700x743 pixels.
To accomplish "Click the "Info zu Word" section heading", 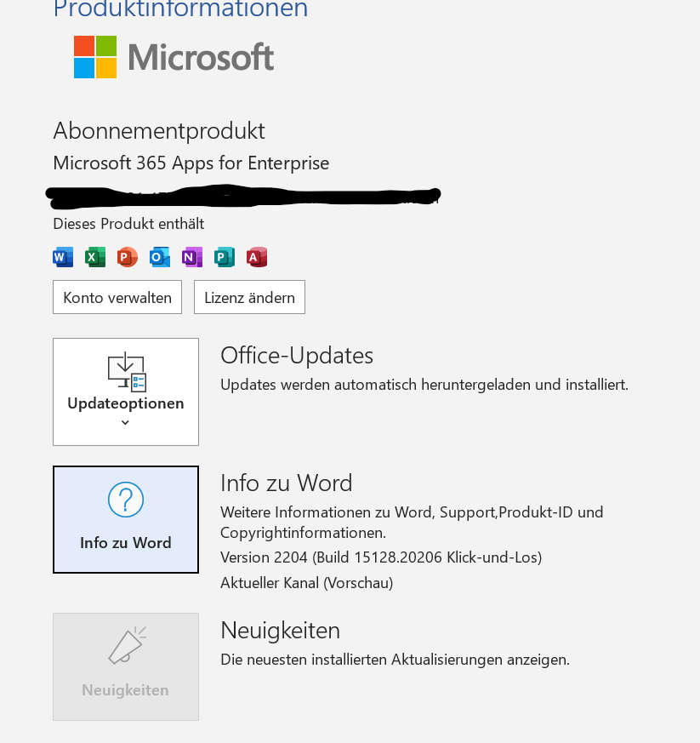I will (287, 483).
